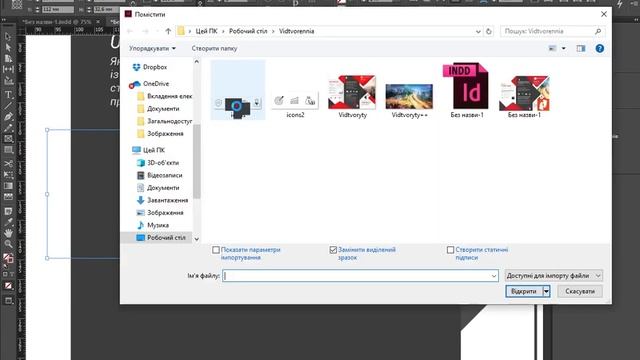Select the Type tool in InDesign
This screenshot has height=360, width=640.
(x=8, y=95)
